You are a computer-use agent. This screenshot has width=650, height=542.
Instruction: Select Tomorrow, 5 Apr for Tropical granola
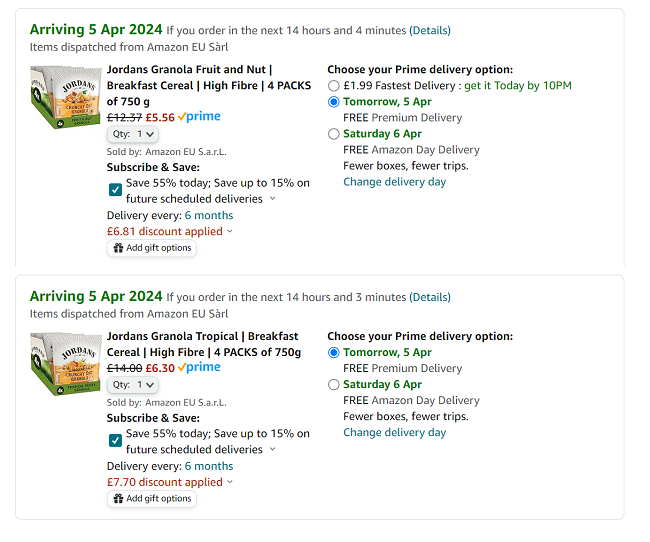tap(334, 353)
